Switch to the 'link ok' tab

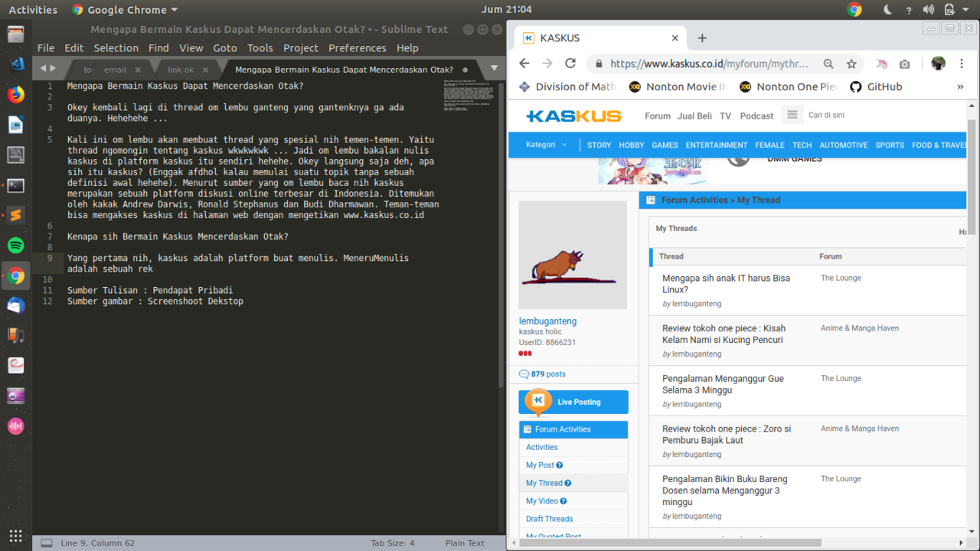pyautogui.click(x=181, y=70)
